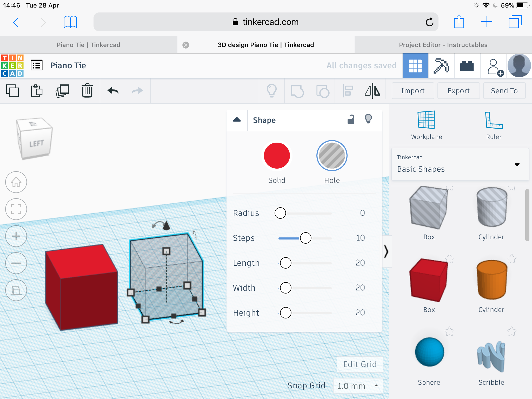
Task: Toggle the shape lock icon
Action: [x=351, y=119]
